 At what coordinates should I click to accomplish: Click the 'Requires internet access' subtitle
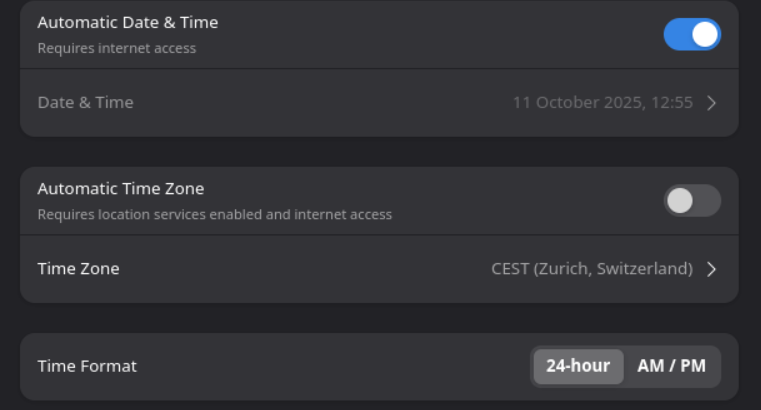click(116, 48)
